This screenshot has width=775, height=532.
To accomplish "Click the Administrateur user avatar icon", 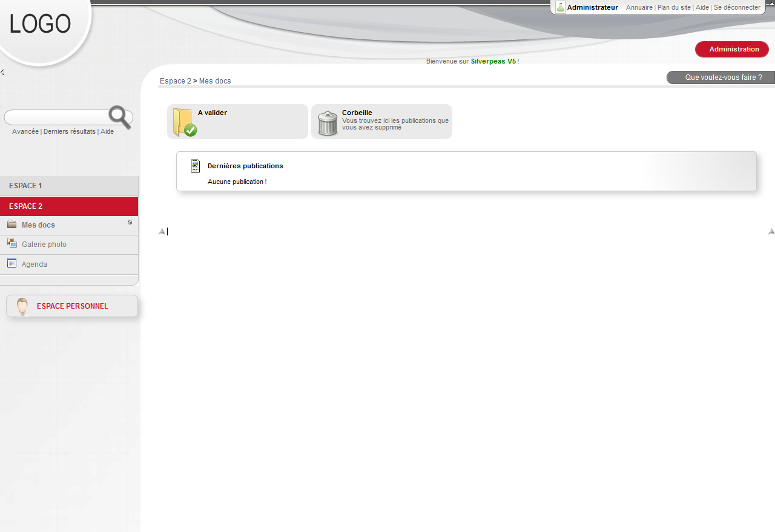I will click(561, 8).
